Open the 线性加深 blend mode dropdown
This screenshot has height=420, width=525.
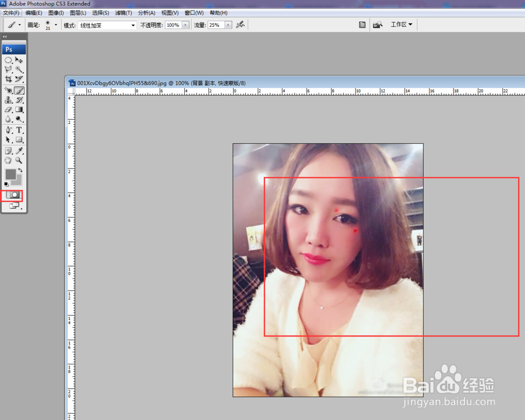(107, 25)
